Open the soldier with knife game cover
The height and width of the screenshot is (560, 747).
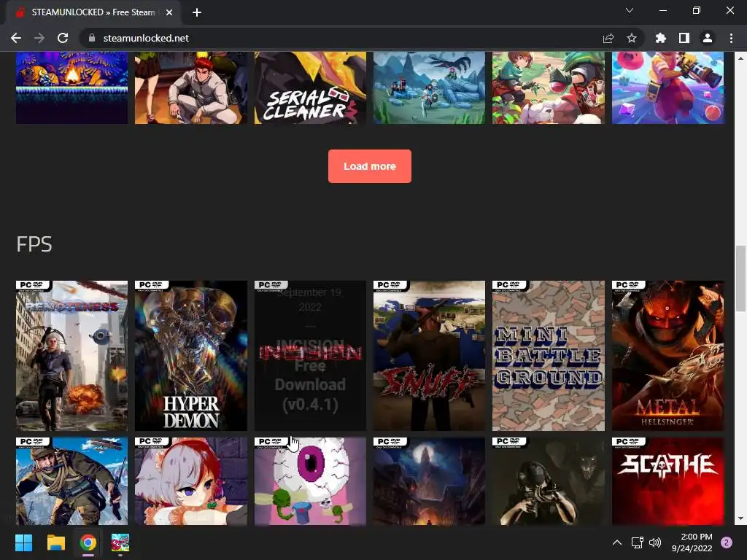(72, 481)
